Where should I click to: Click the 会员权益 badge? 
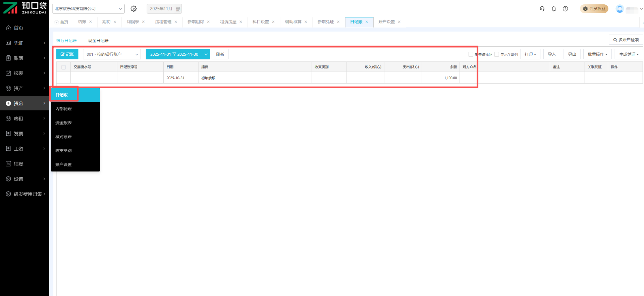click(x=594, y=9)
